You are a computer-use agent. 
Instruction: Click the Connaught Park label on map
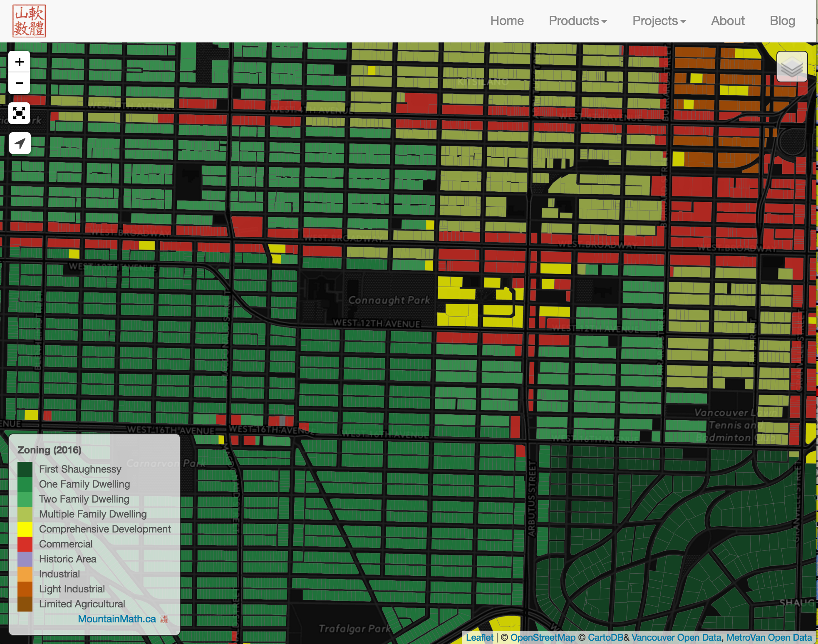pos(389,300)
